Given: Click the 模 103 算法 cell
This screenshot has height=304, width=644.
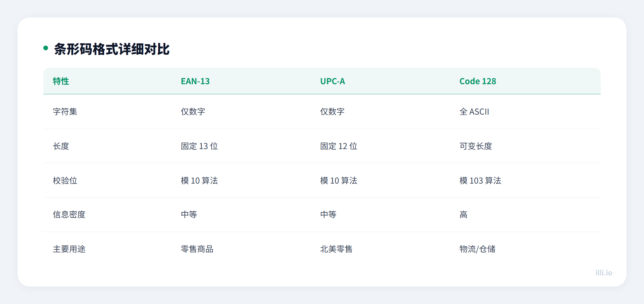Looking at the screenshot, I should 480,181.
